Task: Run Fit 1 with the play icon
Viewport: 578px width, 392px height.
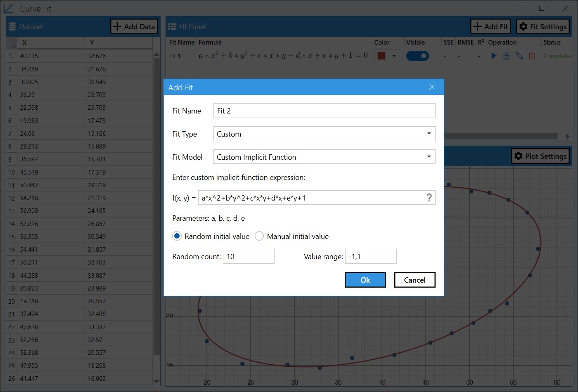Action: pyautogui.click(x=493, y=56)
